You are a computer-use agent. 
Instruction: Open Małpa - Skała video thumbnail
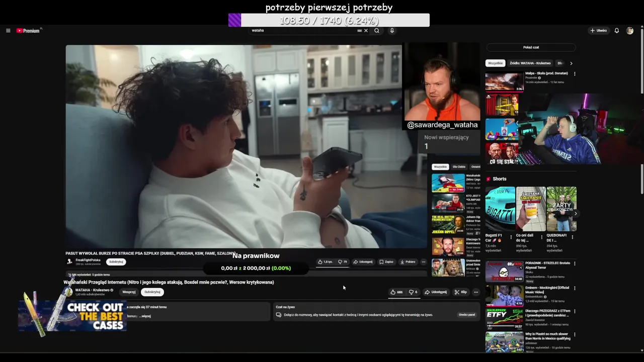[505, 82]
